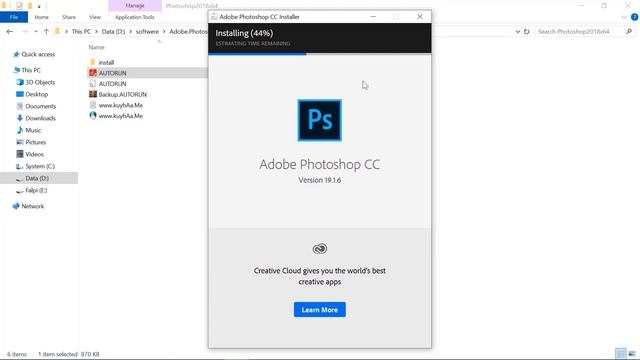Refresh the Explorer folder view
Screen dimensions: 640x360
(x=527, y=31)
